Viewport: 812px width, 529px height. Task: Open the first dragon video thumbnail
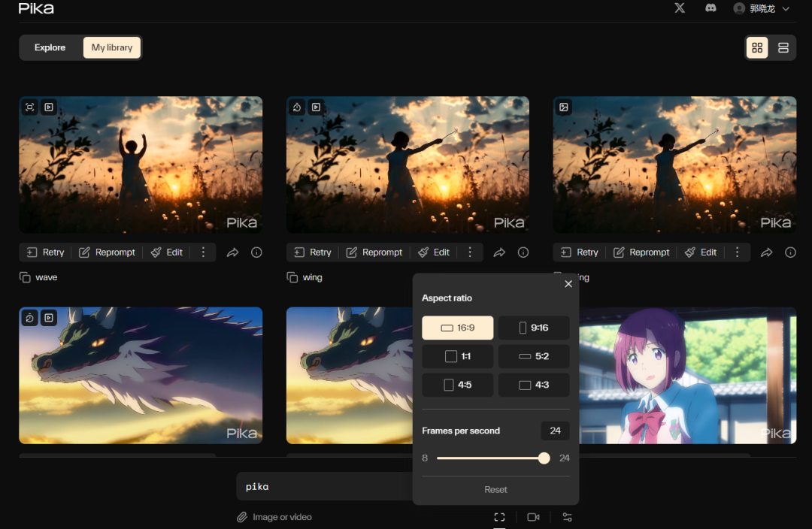(x=141, y=375)
